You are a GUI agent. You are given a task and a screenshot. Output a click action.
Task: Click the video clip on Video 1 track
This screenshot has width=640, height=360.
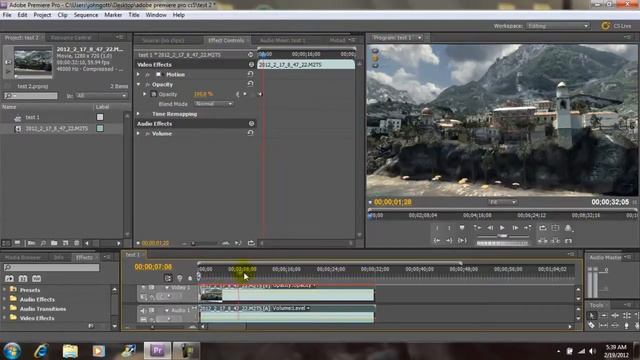[287, 295]
